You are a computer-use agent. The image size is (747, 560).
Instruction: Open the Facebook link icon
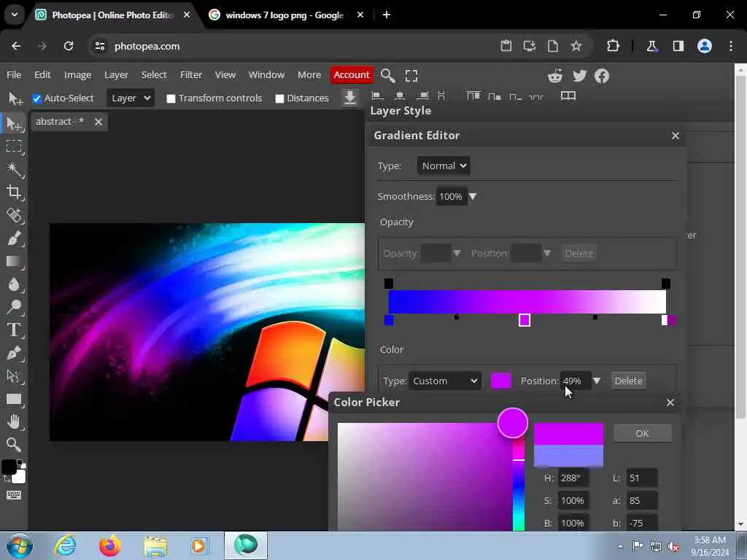[602, 76]
